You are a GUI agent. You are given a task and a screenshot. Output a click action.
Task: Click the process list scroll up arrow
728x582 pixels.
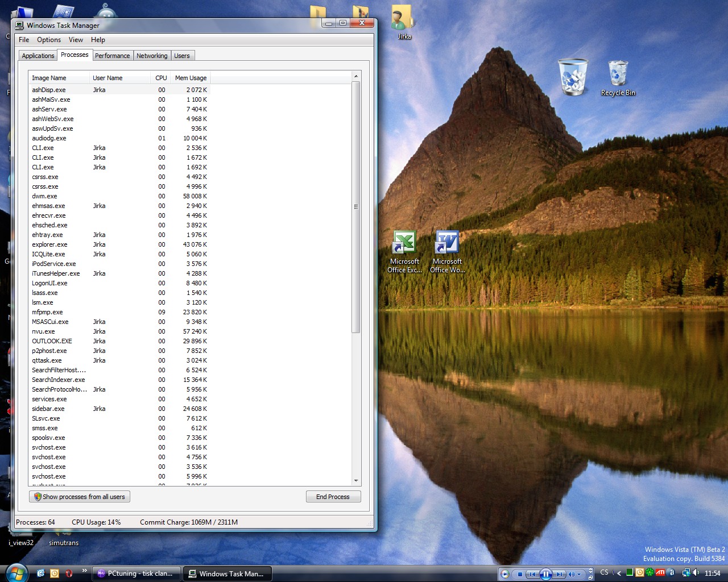point(356,76)
